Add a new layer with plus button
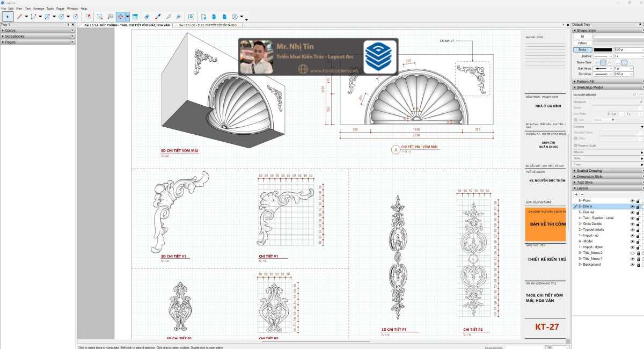644x349 pixels. 576,194
